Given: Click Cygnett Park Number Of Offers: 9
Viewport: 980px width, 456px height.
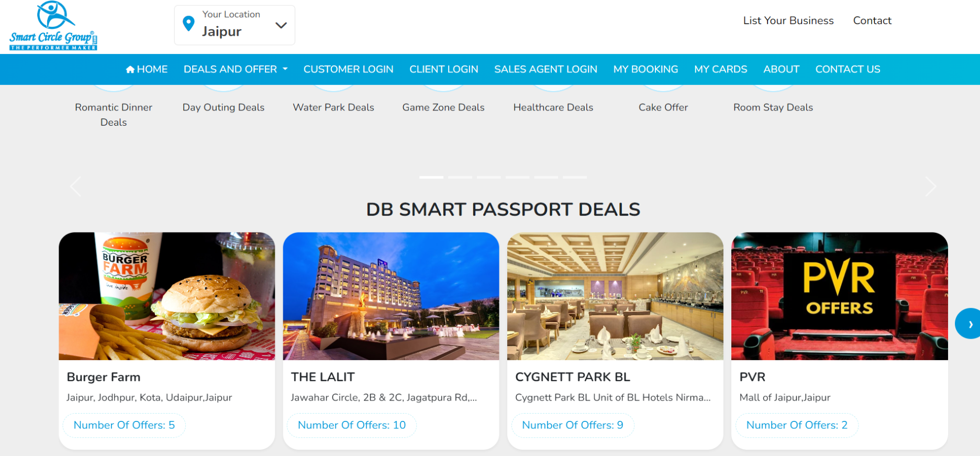Looking at the screenshot, I should 573,425.
